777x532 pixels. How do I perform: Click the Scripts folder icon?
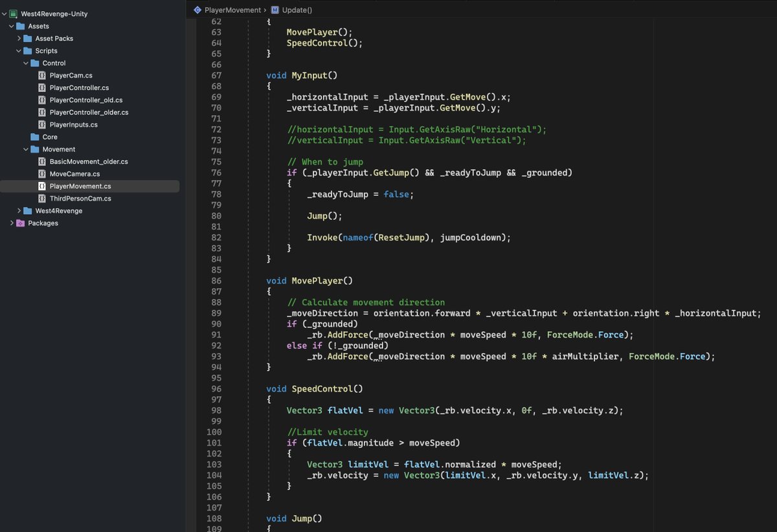[28, 50]
